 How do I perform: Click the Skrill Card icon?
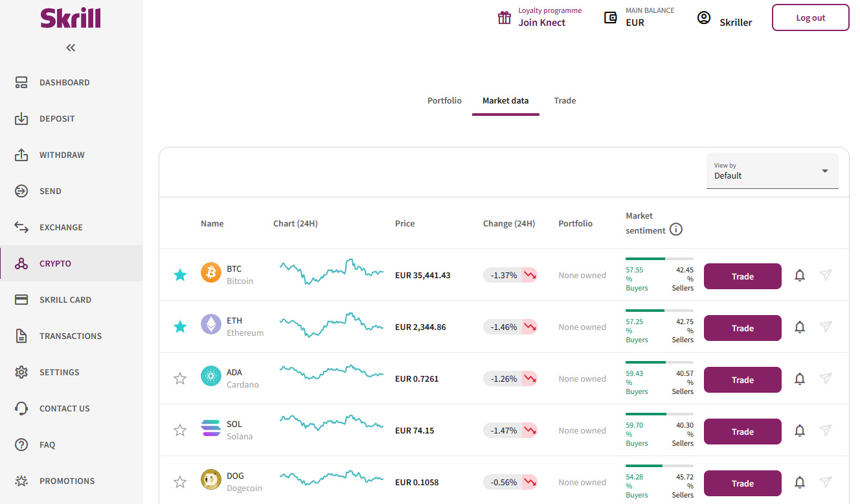pos(21,300)
